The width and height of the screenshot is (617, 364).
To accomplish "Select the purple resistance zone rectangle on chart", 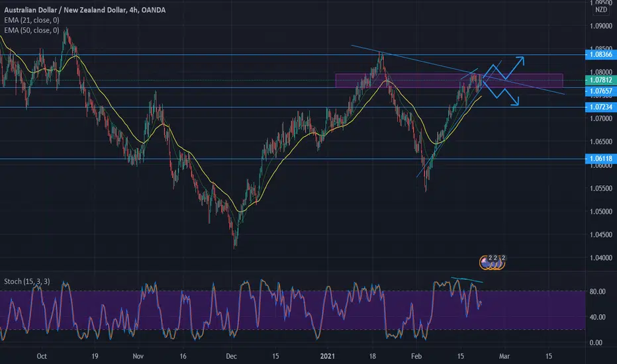I will click(449, 81).
